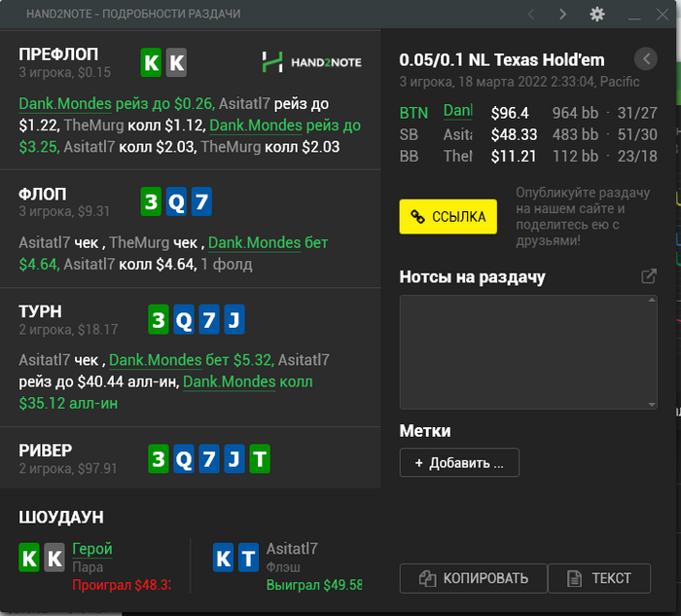Screen dimensions: 681x616
Task: Click link chain icon on ССЫЛКА button
Action: (417, 216)
